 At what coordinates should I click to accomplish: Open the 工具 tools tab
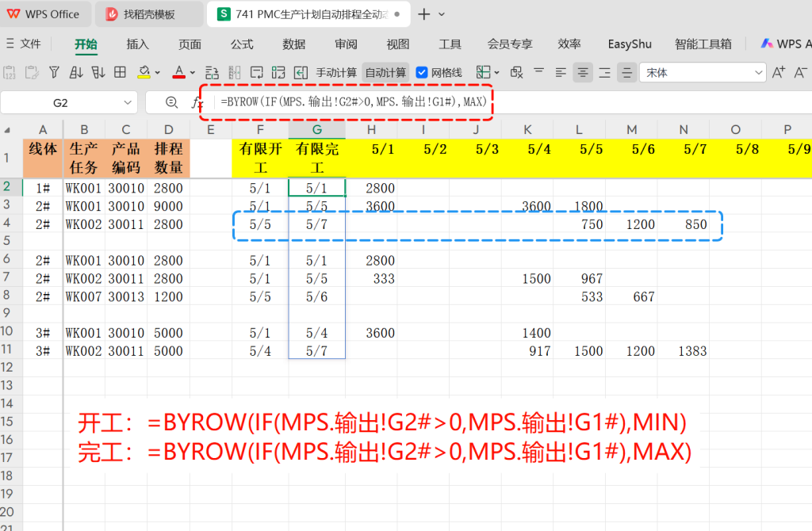coord(450,44)
